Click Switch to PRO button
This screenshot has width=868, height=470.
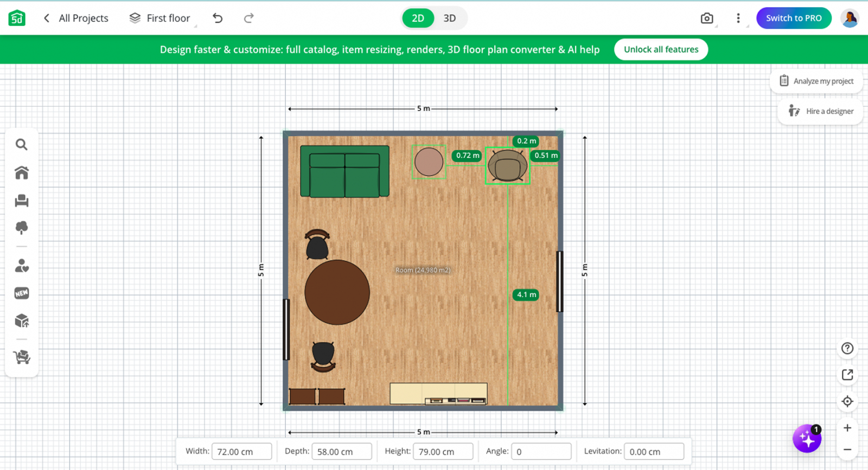[x=794, y=18]
